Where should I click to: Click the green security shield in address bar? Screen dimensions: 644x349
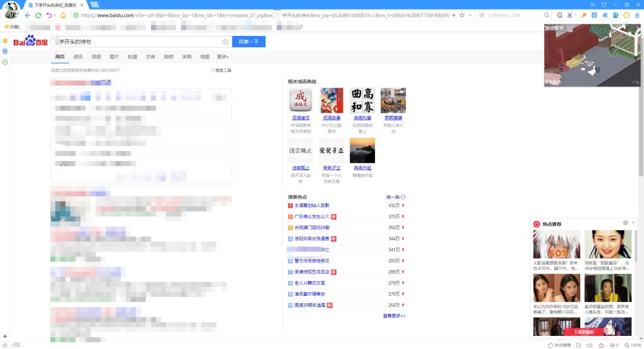pos(76,15)
